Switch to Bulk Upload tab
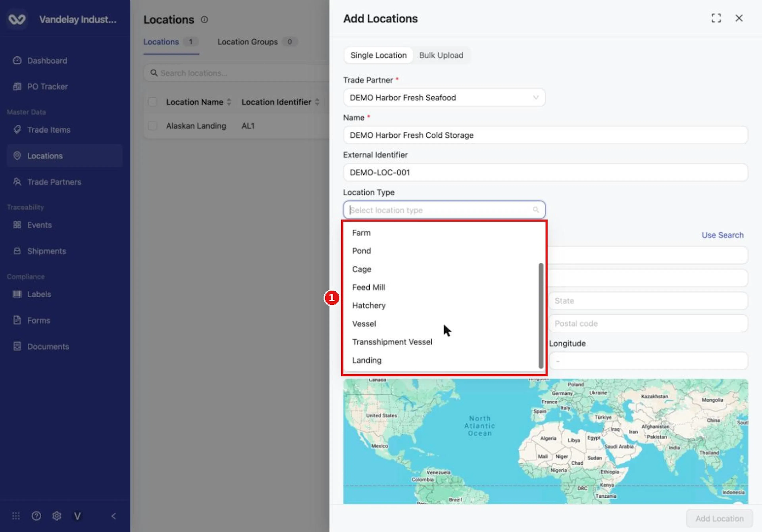Screen dimensions: 762x532 (441, 55)
